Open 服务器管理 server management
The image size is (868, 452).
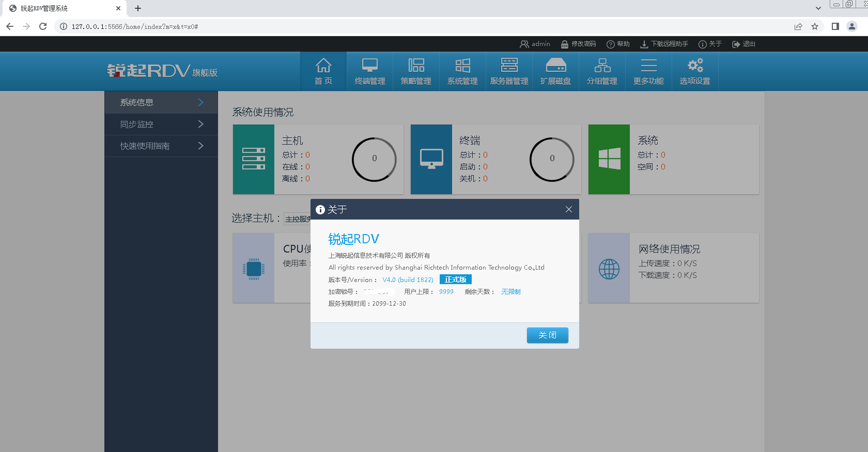click(x=509, y=71)
